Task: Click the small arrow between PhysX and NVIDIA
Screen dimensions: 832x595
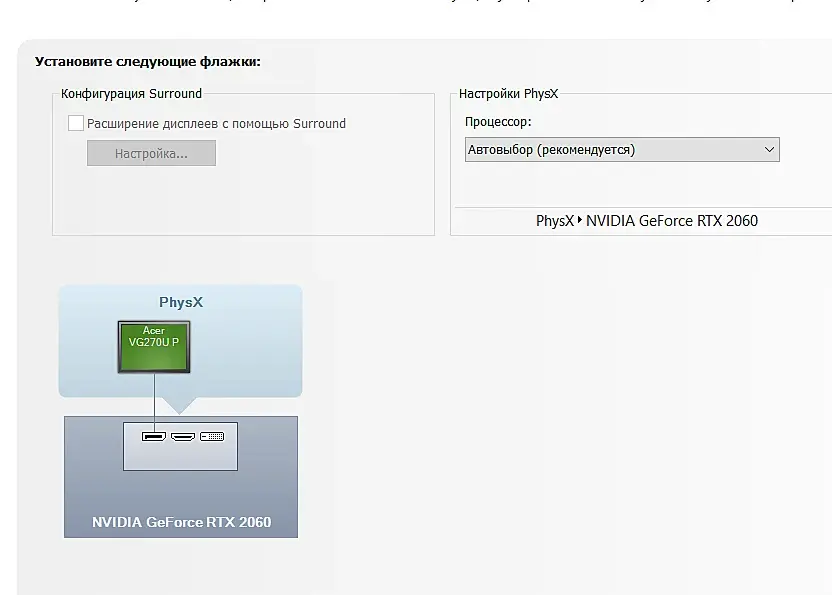Action: click(580, 219)
